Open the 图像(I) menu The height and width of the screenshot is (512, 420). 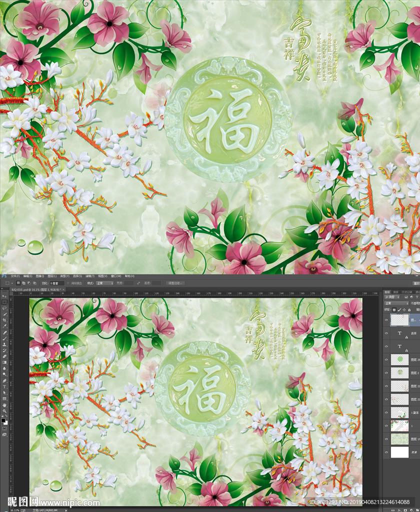(40, 276)
